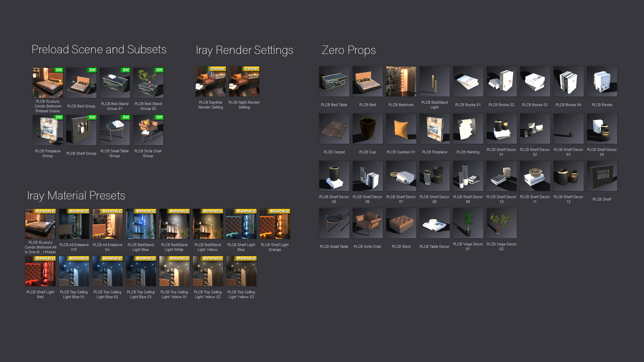Select PLCB Shelf Light Orange material
The image size is (644, 362).
275,224
